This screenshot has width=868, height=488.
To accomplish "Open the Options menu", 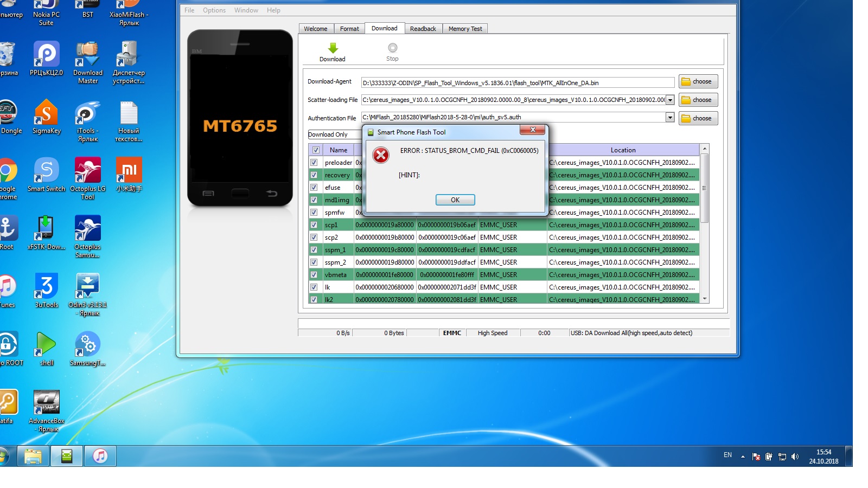I will 214,10.
